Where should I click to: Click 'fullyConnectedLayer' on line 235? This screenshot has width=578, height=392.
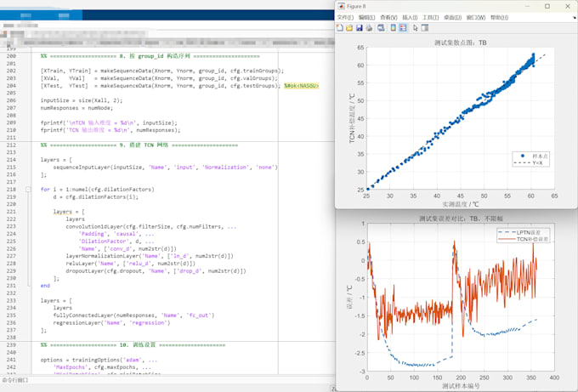pos(83,315)
